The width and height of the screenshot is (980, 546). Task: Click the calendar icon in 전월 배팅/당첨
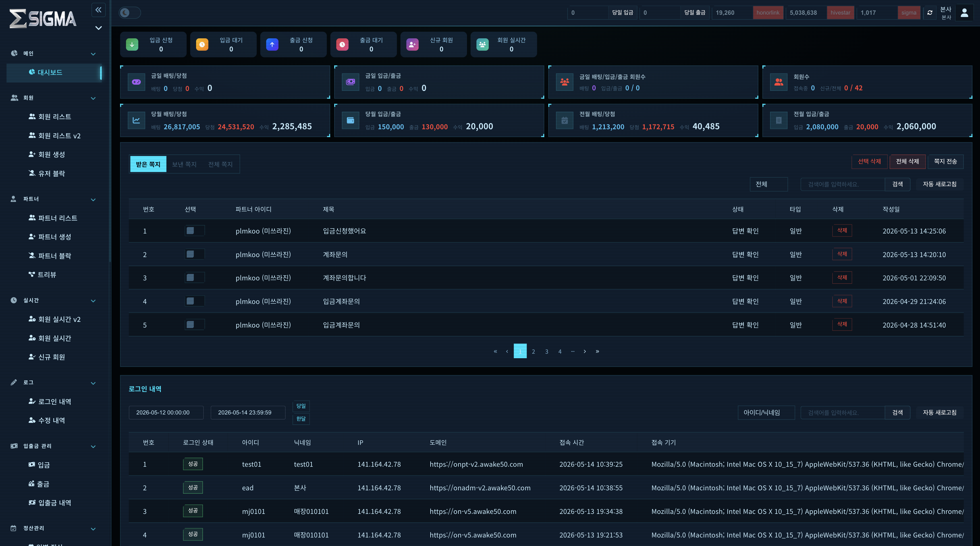point(564,120)
